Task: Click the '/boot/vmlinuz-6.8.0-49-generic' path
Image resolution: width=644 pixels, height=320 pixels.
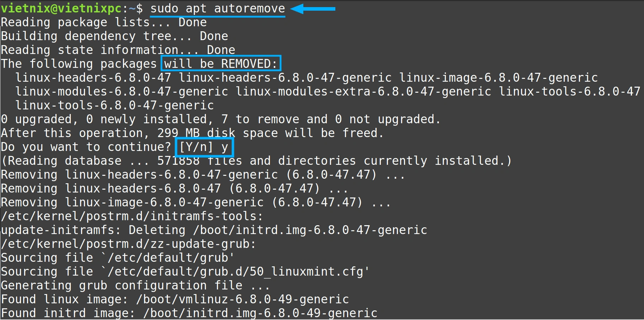Action: (x=242, y=299)
